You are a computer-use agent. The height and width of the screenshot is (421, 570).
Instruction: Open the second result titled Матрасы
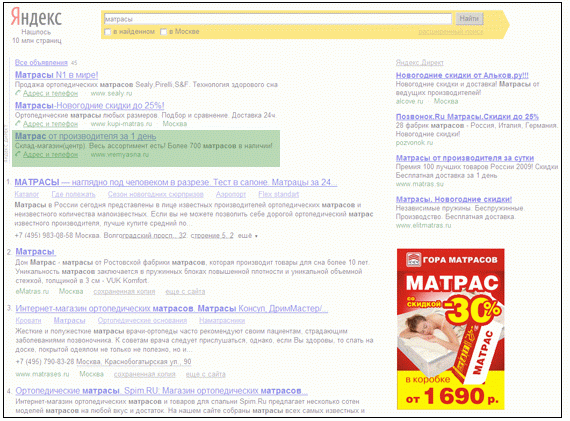point(35,252)
